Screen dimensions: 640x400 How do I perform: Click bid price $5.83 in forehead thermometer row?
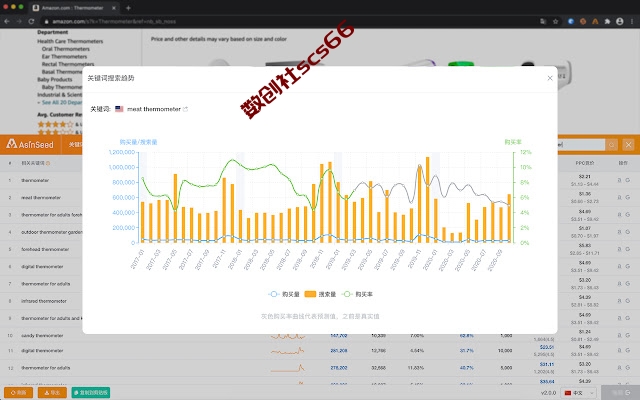coord(584,246)
